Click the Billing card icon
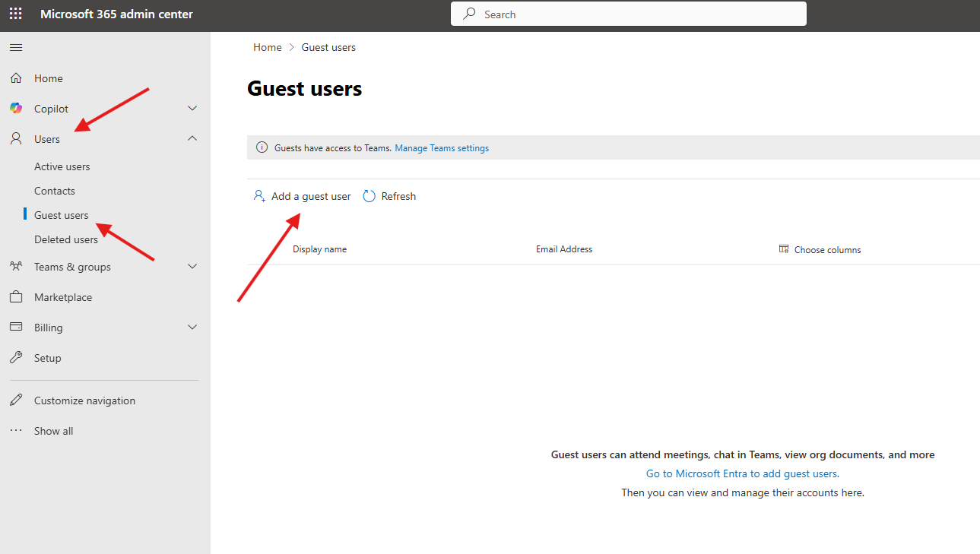This screenshot has height=554, width=980. [16, 328]
